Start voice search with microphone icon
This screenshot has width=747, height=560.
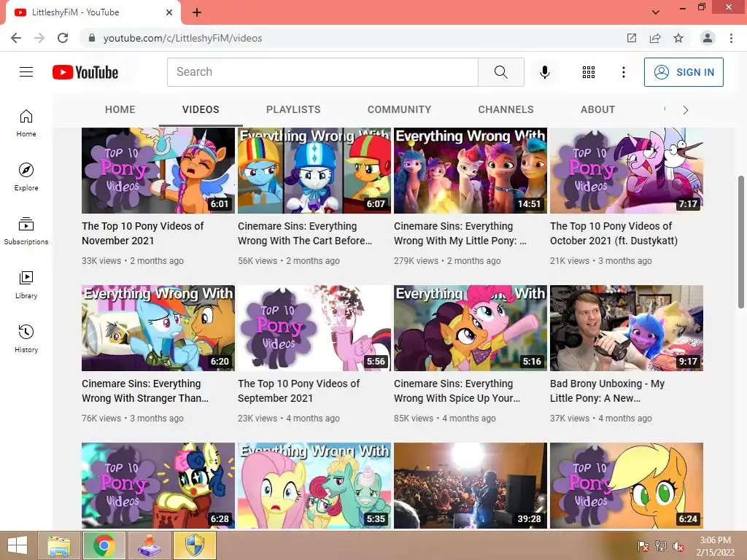coord(544,72)
